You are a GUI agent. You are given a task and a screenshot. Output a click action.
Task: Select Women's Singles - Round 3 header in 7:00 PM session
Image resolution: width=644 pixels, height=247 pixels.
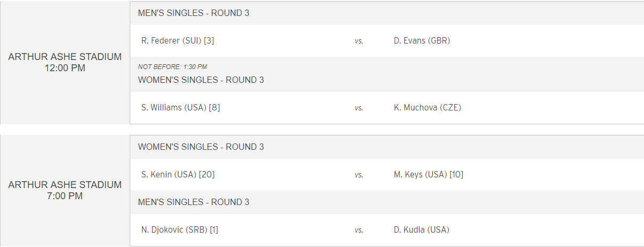201,147
